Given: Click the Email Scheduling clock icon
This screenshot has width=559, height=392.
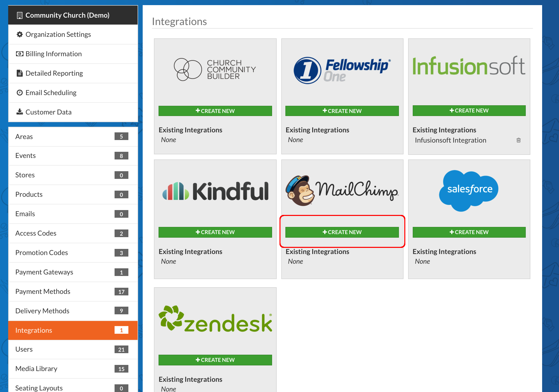Looking at the screenshot, I should 19,93.
